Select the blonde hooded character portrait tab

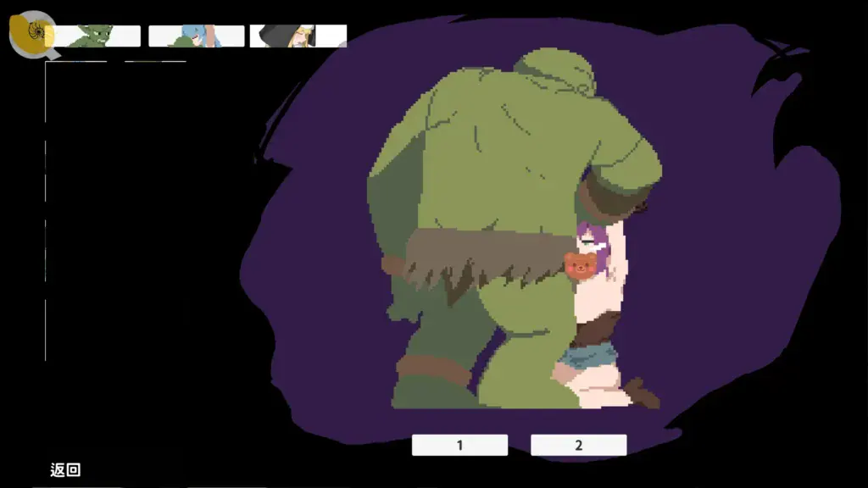(x=298, y=36)
